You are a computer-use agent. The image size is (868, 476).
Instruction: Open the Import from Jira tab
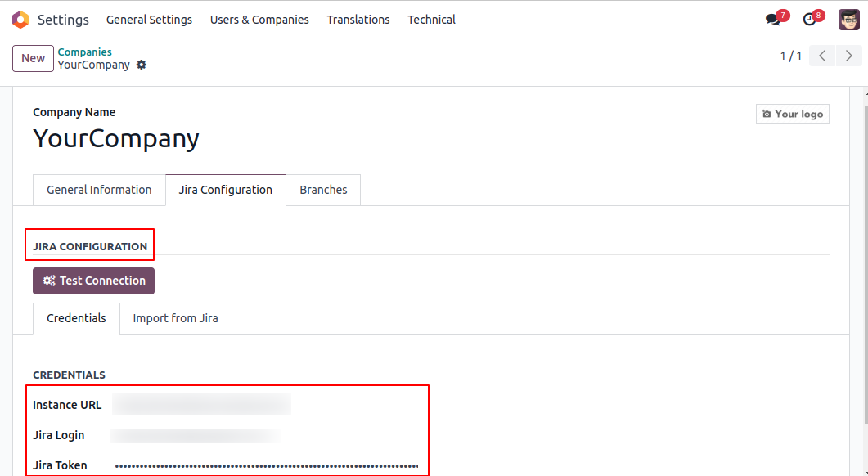pos(176,318)
